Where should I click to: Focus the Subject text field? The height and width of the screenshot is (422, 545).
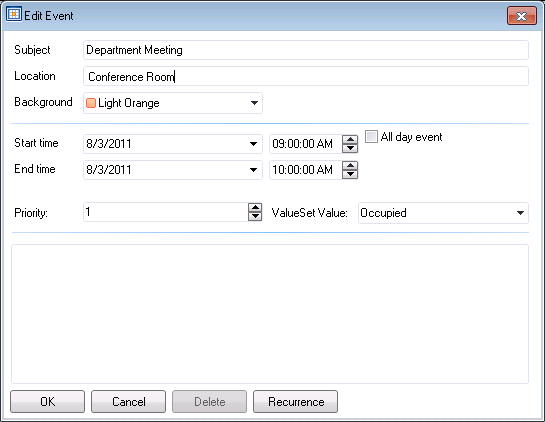pos(306,50)
